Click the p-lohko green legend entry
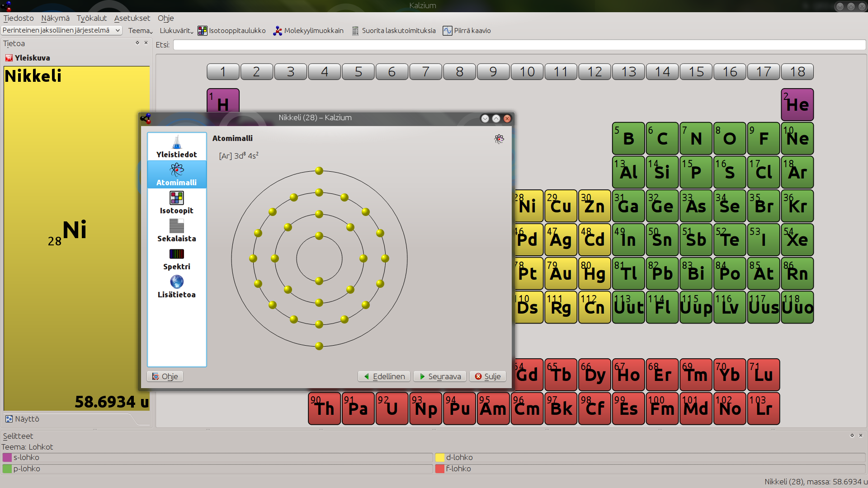This screenshot has width=868, height=488. click(217, 469)
